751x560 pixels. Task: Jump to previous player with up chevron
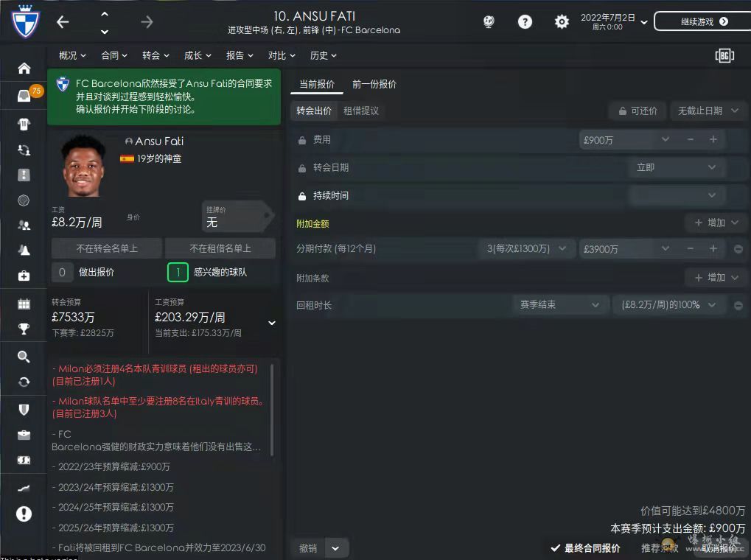pyautogui.click(x=105, y=14)
